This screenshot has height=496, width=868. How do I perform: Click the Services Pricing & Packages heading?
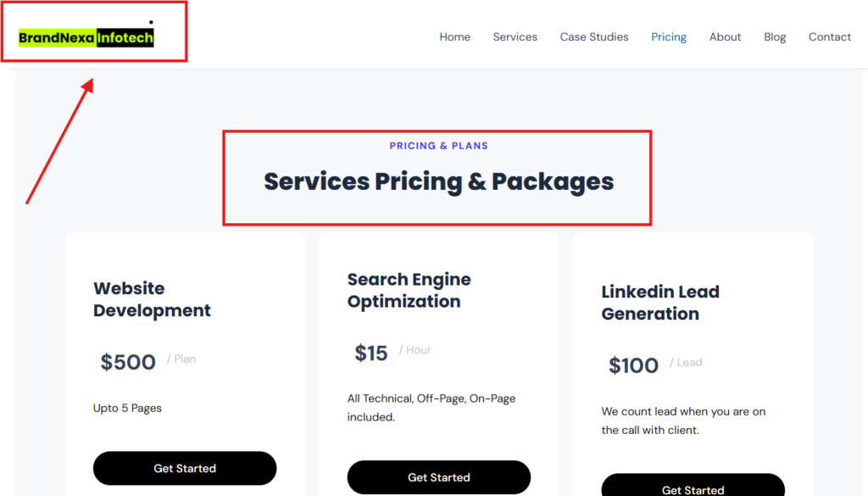[438, 181]
